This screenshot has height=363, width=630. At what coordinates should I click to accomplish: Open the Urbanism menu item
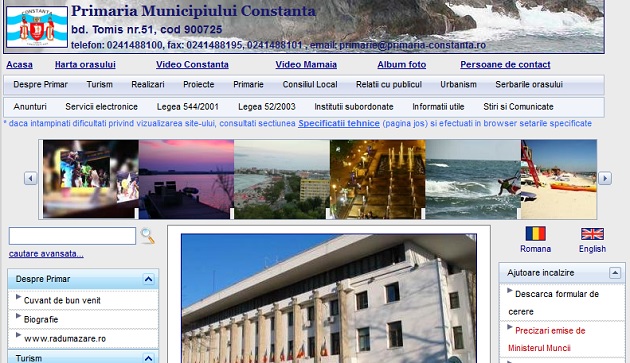pyautogui.click(x=458, y=84)
